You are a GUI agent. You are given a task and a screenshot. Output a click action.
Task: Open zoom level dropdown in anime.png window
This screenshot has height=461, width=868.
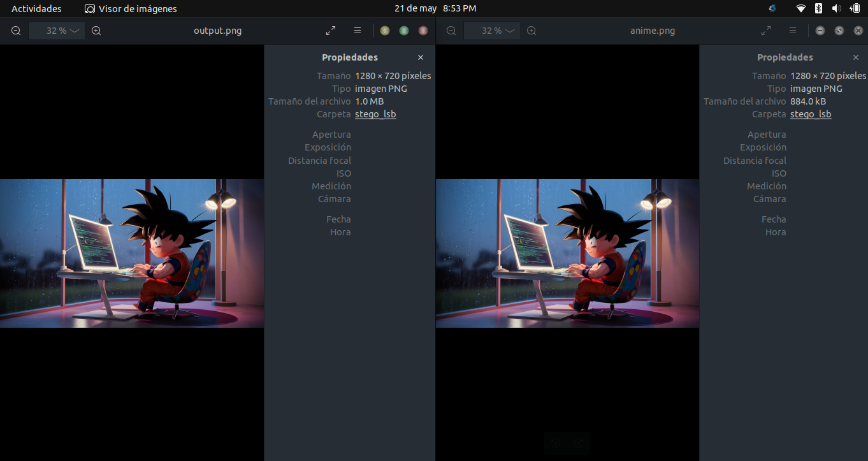tap(492, 31)
